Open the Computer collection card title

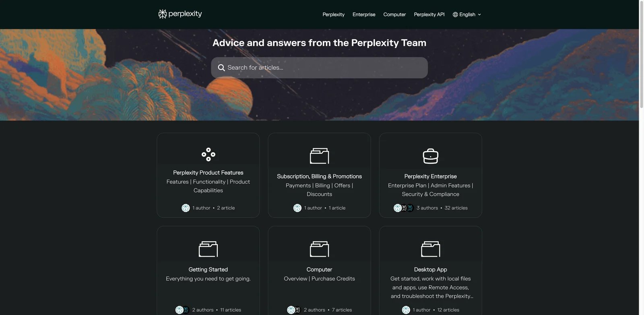(319, 270)
